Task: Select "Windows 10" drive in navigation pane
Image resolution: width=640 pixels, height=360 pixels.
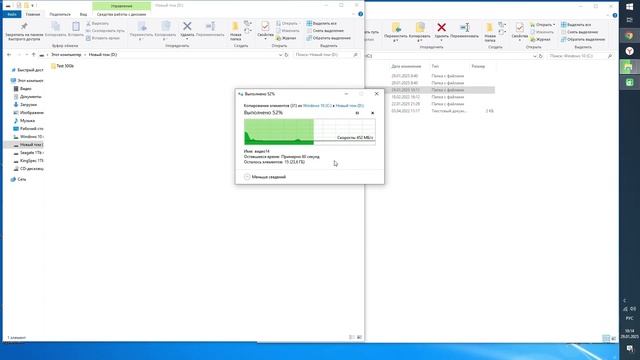Action: click(x=29, y=137)
